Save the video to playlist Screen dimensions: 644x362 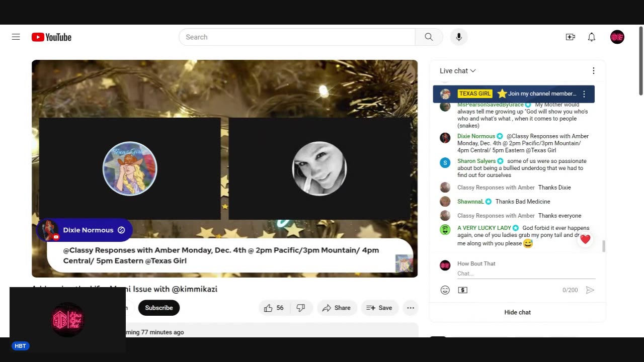[379, 308]
